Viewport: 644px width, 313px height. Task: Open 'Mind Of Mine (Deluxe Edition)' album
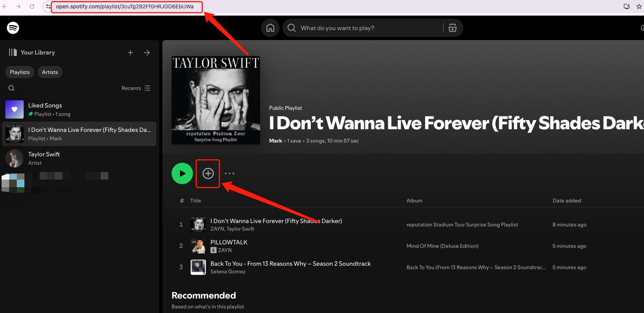[442, 246]
